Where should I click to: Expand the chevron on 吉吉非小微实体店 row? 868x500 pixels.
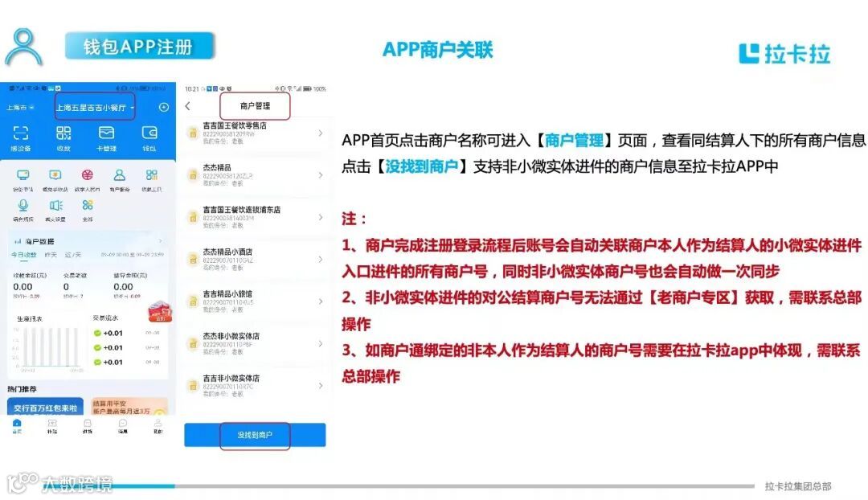click(321, 385)
